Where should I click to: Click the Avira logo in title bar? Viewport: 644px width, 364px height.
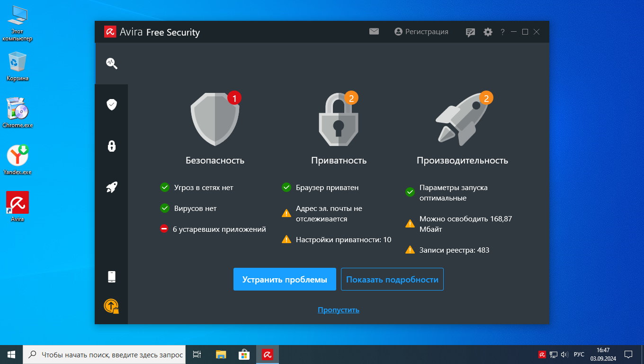pyautogui.click(x=110, y=32)
